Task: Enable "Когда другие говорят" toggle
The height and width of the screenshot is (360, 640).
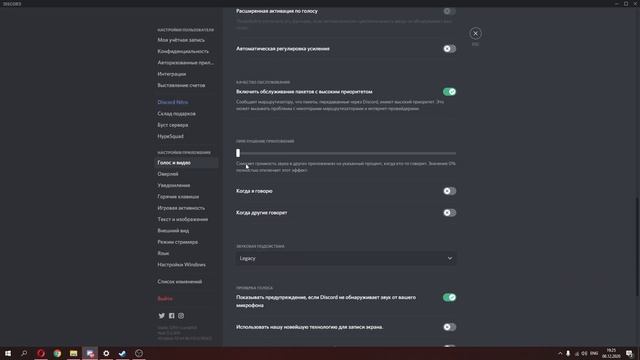Action: coord(449,213)
